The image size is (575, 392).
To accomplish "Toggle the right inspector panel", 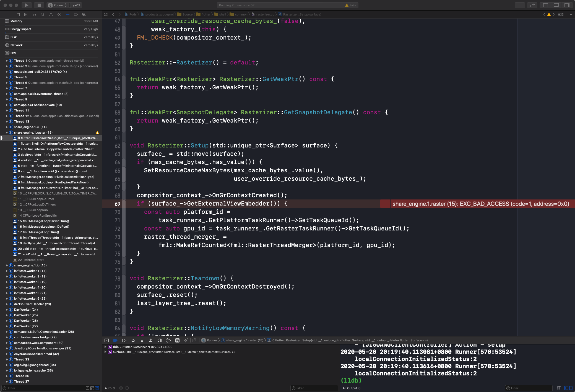I will click(567, 5).
